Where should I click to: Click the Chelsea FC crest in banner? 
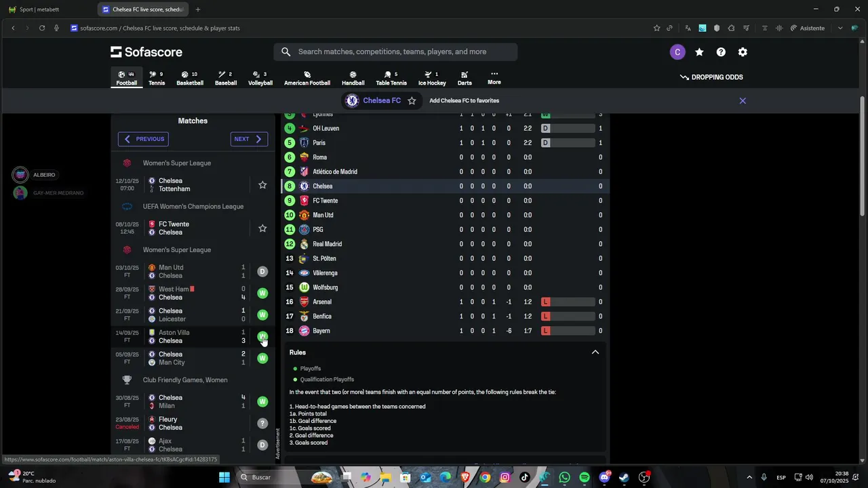[352, 100]
